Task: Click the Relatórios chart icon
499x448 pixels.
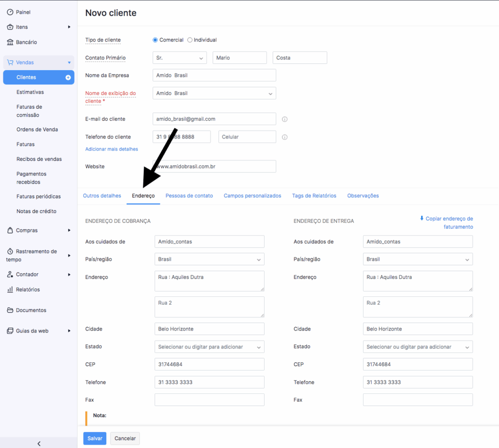Action: point(10,290)
